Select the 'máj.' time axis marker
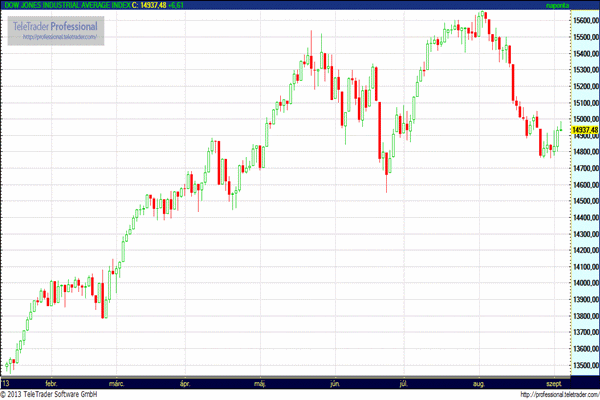This screenshot has width=600, height=400. coord(262,383)
